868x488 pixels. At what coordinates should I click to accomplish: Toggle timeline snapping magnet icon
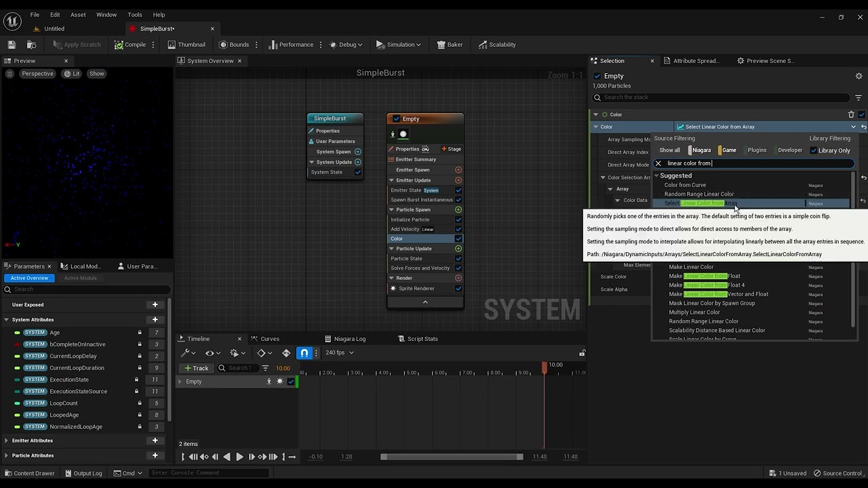(304, 353)
